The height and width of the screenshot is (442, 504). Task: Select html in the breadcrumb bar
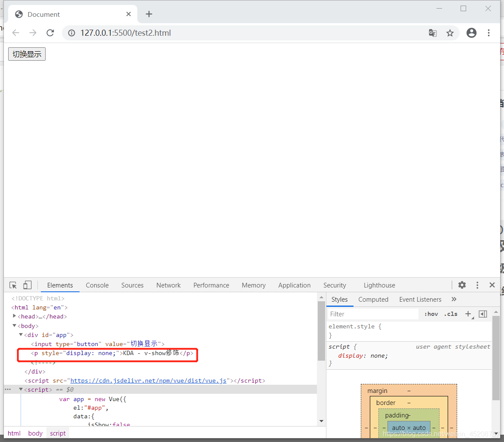(14, 433)
